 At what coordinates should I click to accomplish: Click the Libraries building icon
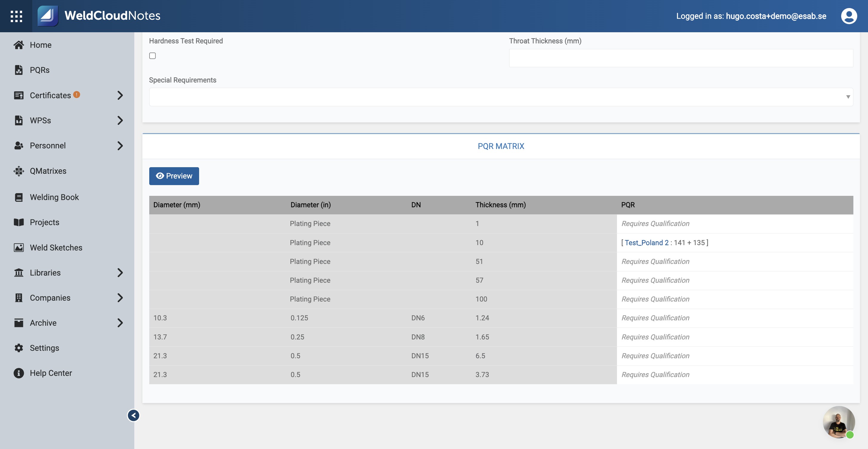(19, 272)
